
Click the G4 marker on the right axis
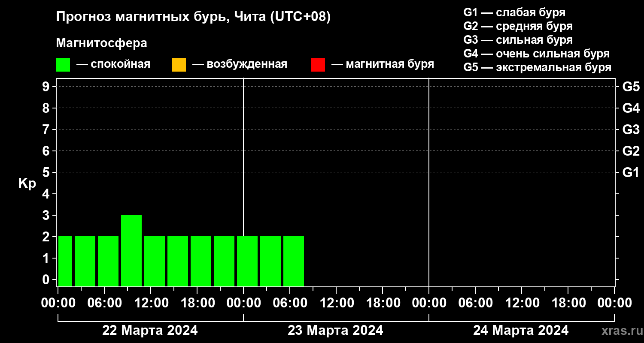click(x=631, y=108)
